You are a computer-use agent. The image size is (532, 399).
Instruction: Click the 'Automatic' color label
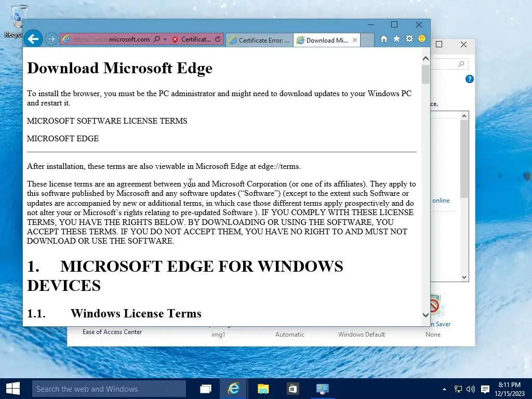point(290,335)
